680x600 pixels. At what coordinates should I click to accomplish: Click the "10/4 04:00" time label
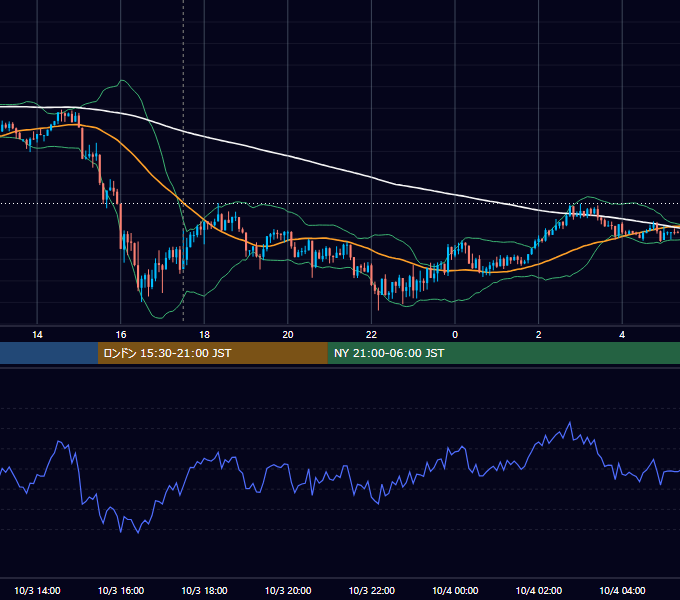click(x=622, y=590)
